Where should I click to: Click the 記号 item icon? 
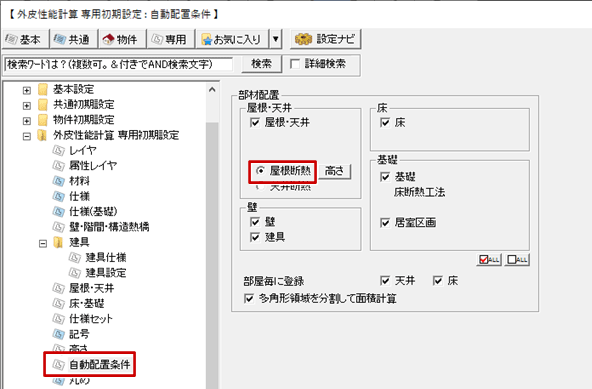click(x=59, y=334)
